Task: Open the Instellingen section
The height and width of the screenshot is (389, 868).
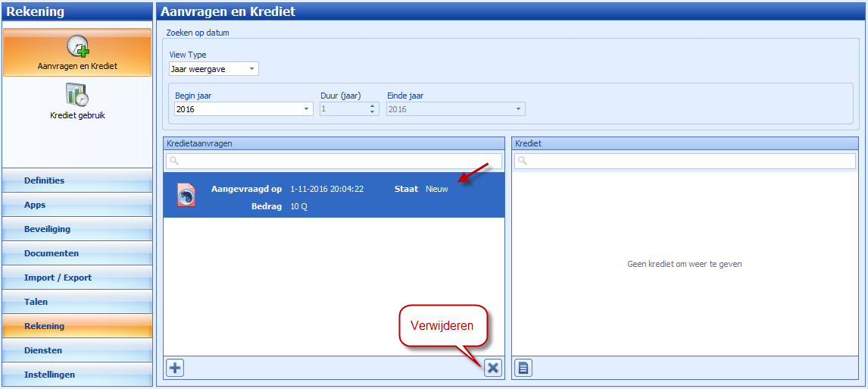Action: pyautogui.click(x=77, y=375)
